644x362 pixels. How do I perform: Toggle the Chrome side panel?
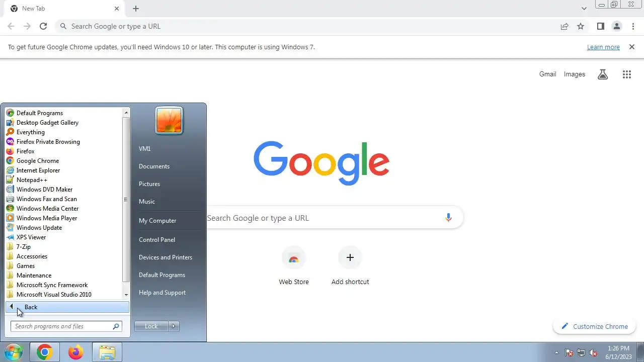point(600,26)
